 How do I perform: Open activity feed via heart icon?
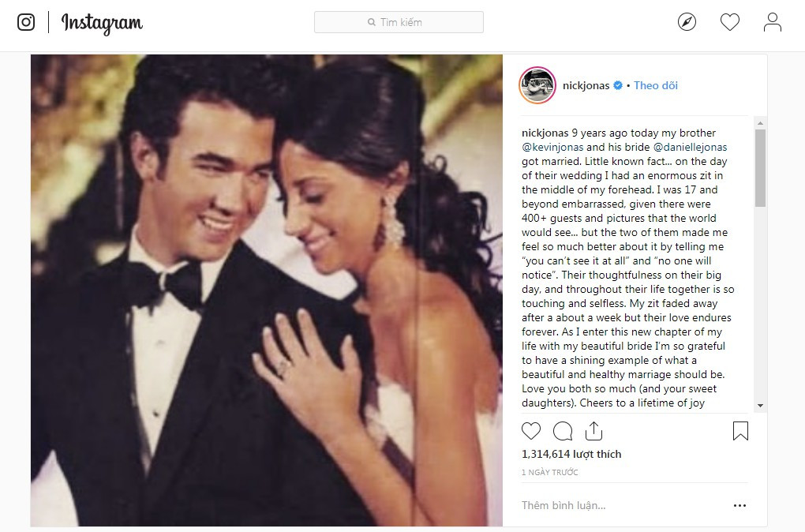[730, 21]
